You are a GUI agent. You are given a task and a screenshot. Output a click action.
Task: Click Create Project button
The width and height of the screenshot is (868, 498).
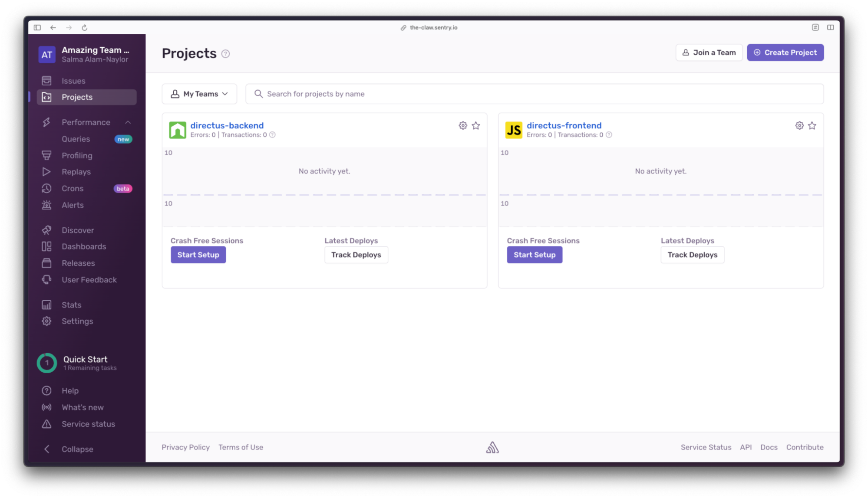pos(785,52)
